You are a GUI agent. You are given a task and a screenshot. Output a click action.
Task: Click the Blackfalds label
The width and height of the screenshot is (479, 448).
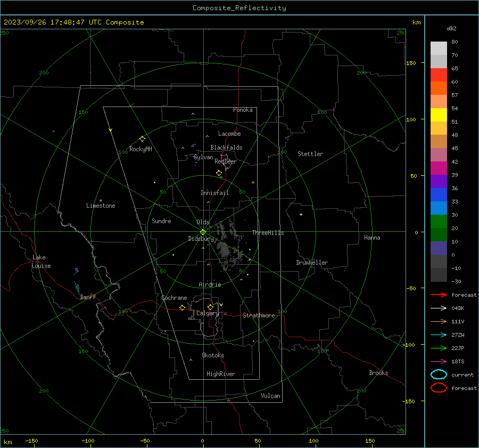[x=226, y=148]
